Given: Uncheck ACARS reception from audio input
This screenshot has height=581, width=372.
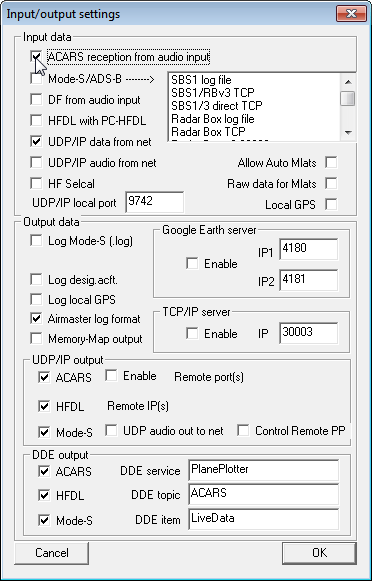Looking at the screenshot, I should 36,57.
